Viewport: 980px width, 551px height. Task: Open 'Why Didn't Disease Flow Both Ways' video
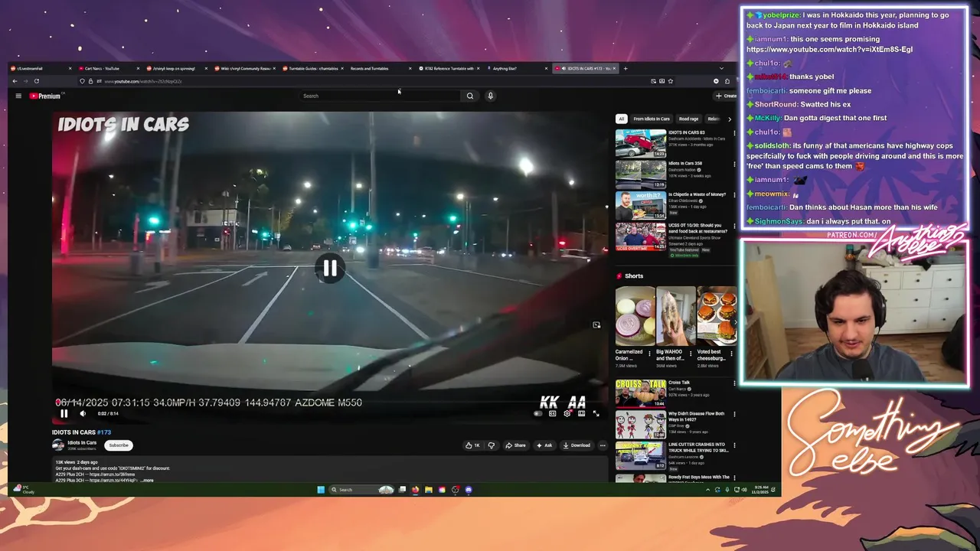pos(641,424)
